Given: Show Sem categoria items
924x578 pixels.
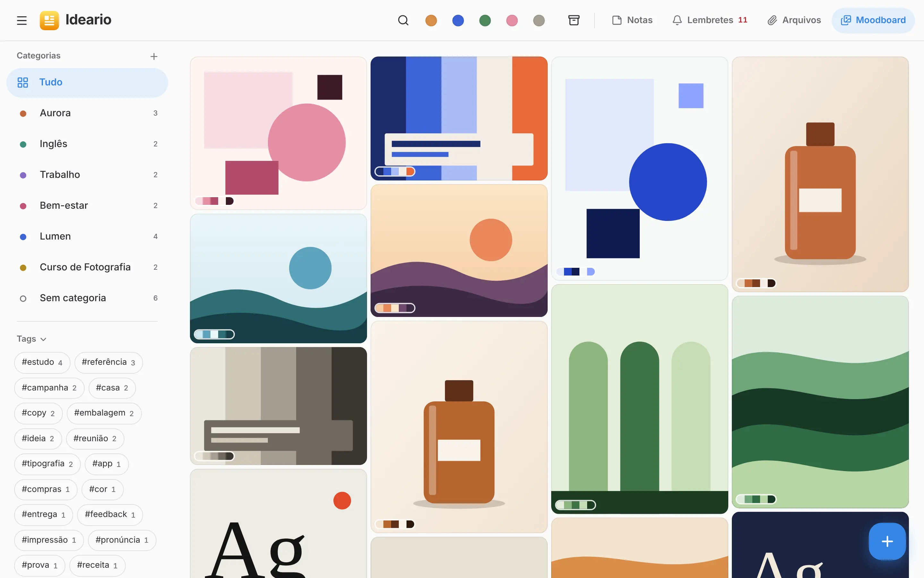Looking at the screenshot, I should pos(87,298).
